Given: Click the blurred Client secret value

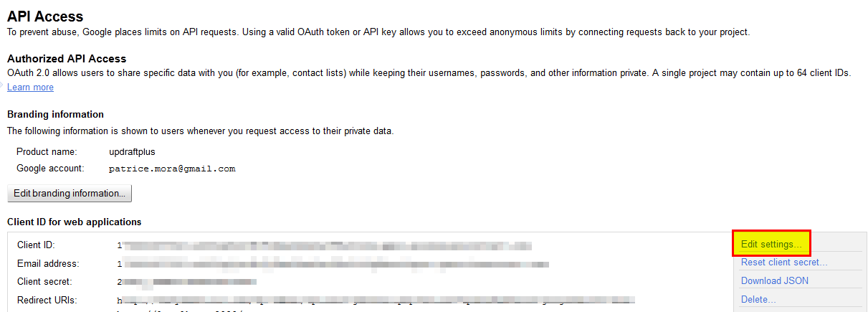Looking at the screenshot, I should (188, 282).
